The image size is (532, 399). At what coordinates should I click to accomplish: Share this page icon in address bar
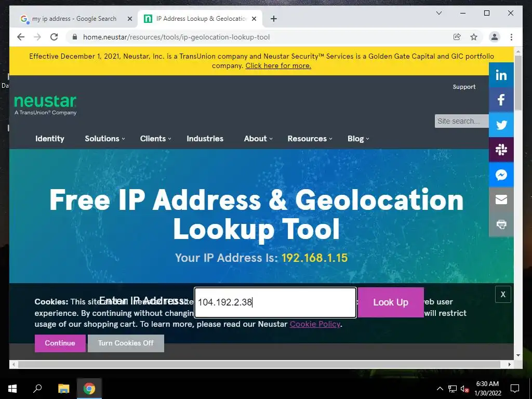pyautogui.click(x=457, y=37)
